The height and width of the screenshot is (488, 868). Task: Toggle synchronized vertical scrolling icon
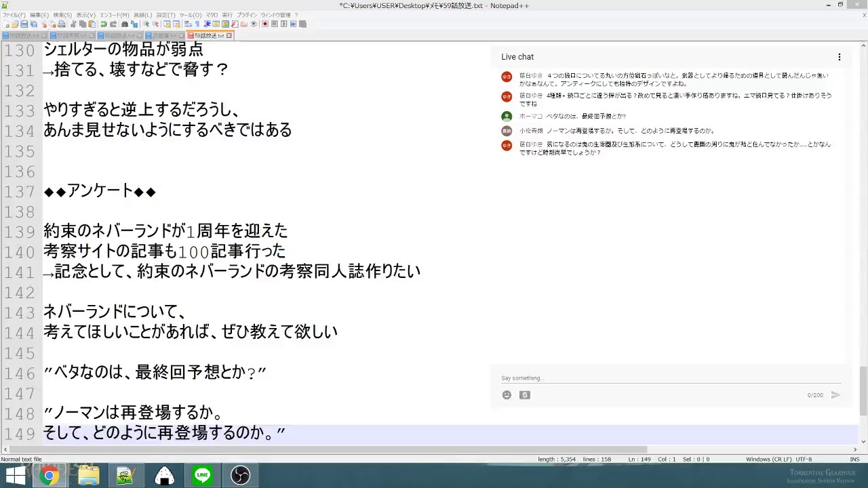[x=167, y=24]
